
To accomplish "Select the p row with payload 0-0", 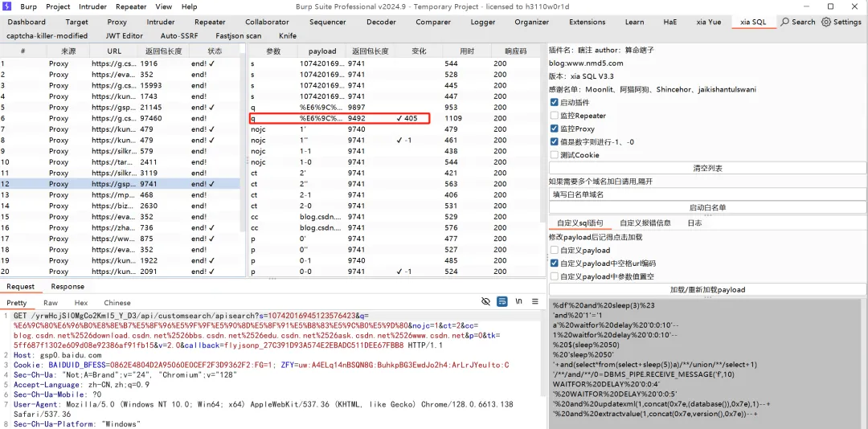I will (394, 272).
